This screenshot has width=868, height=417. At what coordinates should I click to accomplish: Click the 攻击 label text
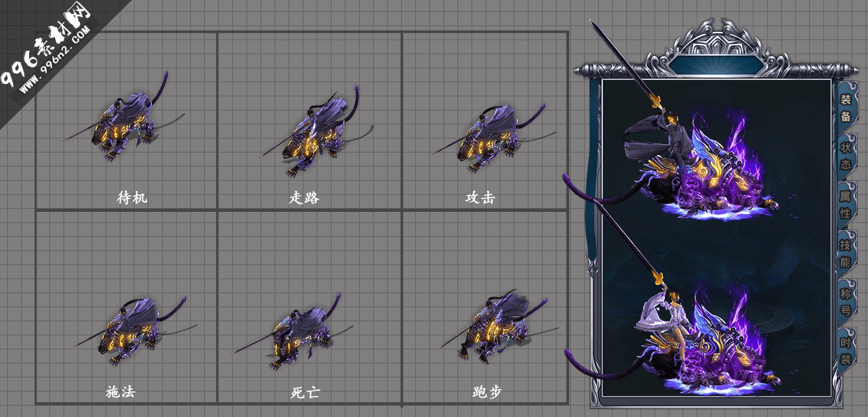pos(480,198)
